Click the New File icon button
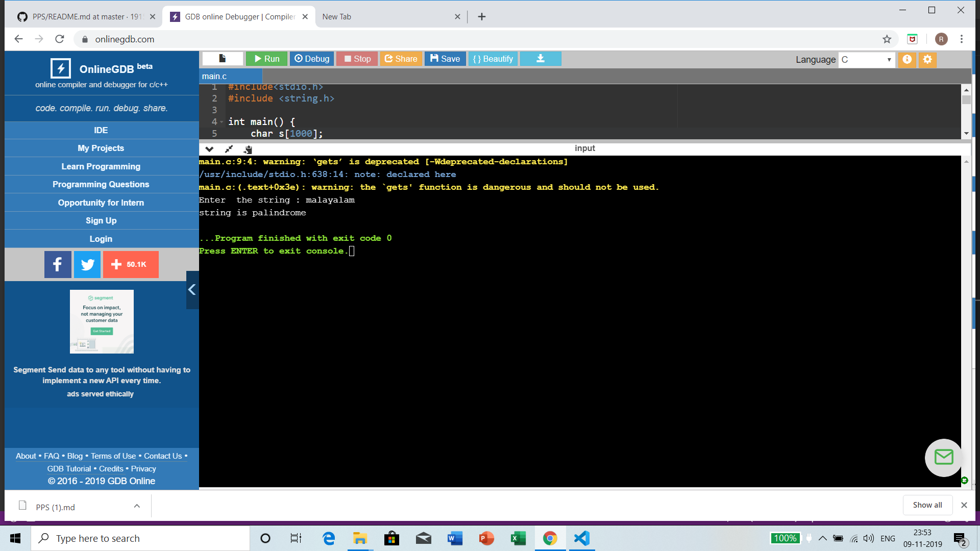The width and height of the screenshot is (980, 551). pyautogui.click(x=223, y=59)
